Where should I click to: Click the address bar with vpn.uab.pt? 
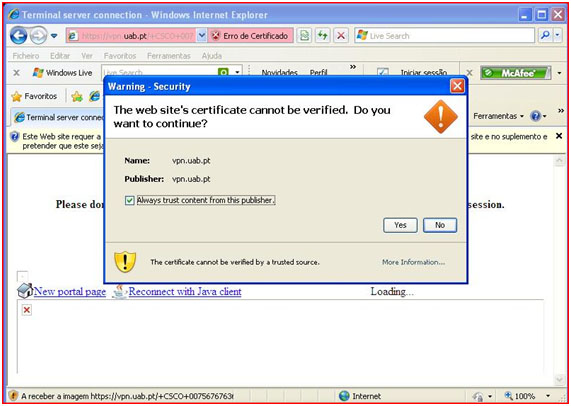coord(131,36)
